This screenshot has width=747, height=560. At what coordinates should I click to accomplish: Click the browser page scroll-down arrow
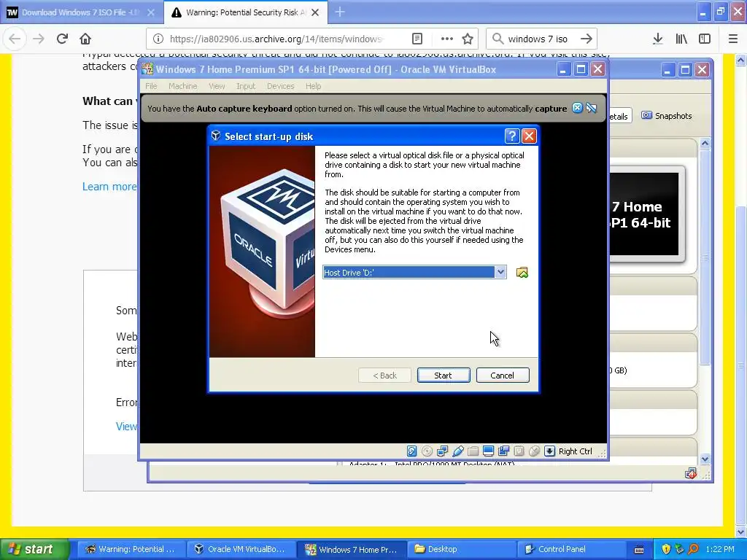[741, 532]
